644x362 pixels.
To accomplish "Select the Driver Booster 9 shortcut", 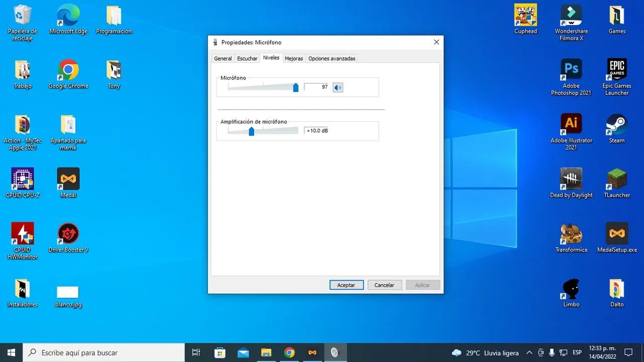I will [68, 238].
